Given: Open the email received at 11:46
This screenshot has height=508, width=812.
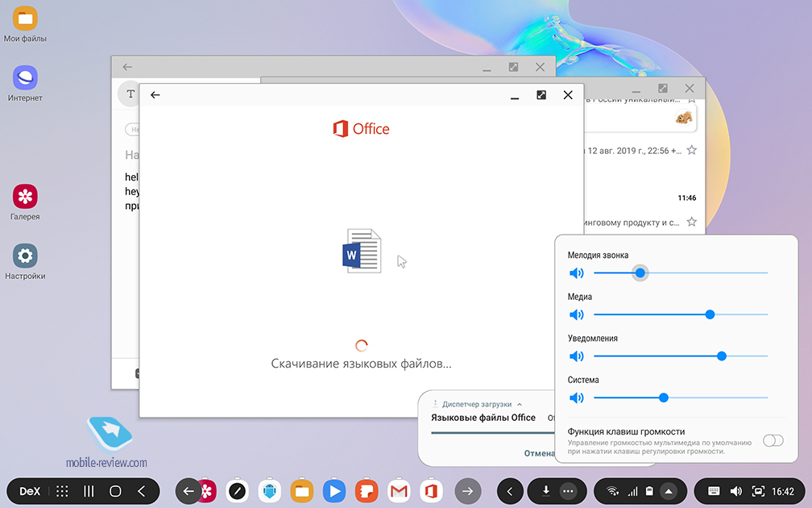Looking at the screenshot, I should click(x=686, y=198).
